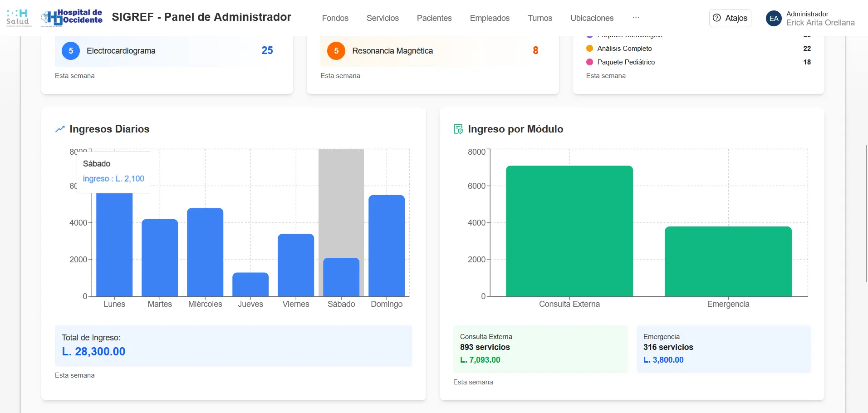Click the question mark icon inside Atajos
Screen dimensions: 868x413
point(716,18)
